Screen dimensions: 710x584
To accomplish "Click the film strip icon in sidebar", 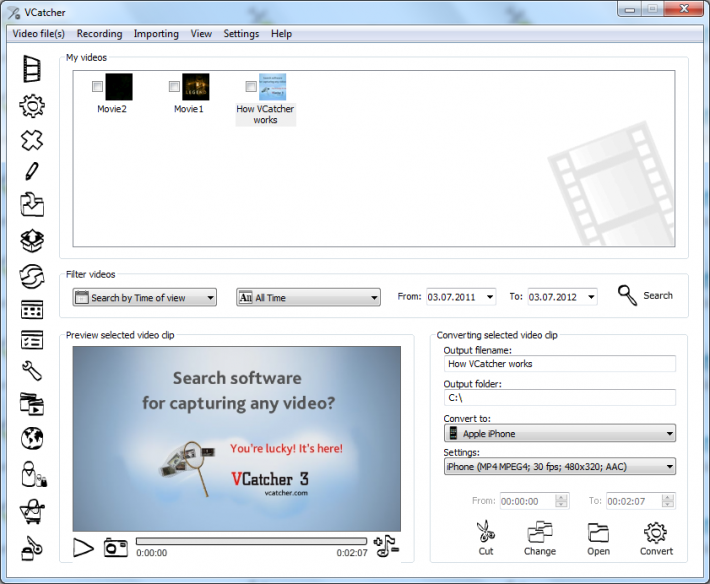I will coord(32,69).
